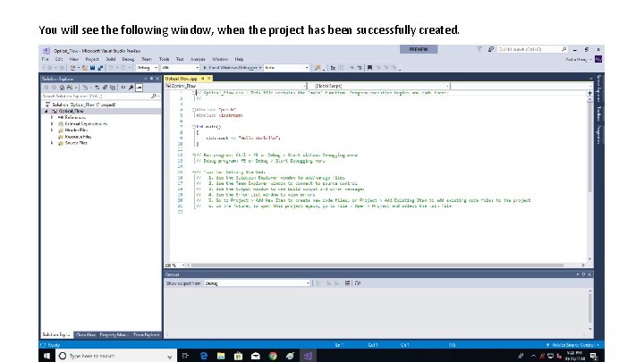Click the Redo toolbar icon

tap(123, 68)
